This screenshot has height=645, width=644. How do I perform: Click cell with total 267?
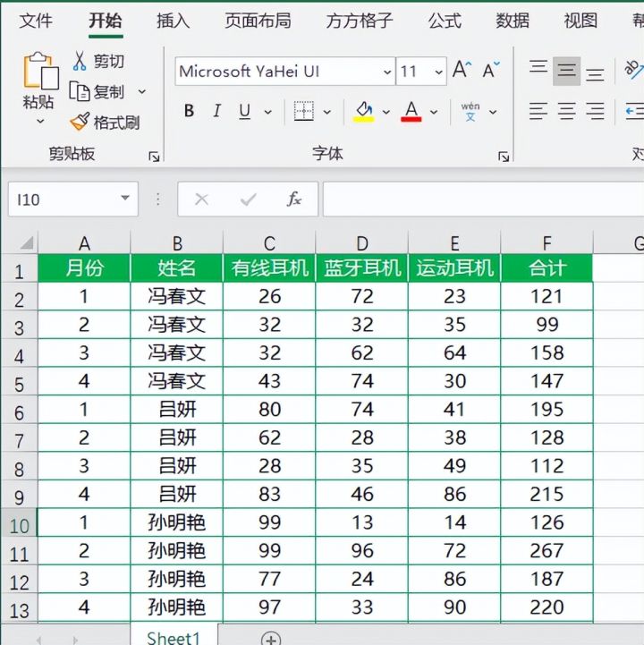(547, 550)
